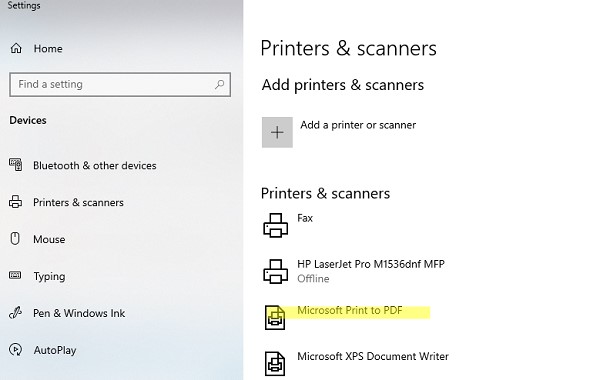Click the Typing keyboard icon

coord(15,275)
